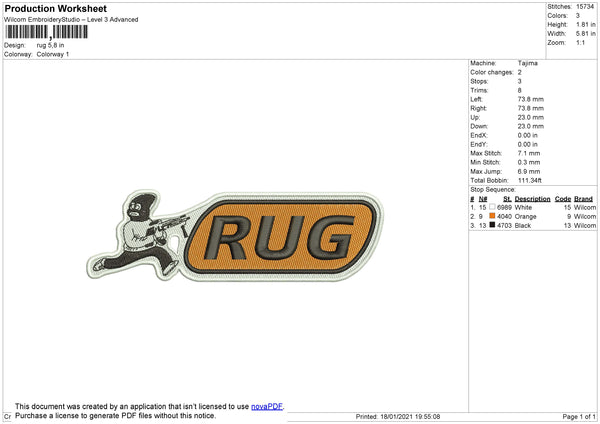Click the Production Worksheet heading

(55, 8)
